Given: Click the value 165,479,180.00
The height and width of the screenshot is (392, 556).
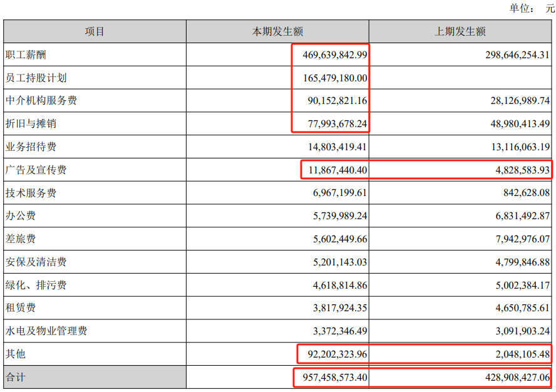Looking at the screenshot, I should click(335, 78).
